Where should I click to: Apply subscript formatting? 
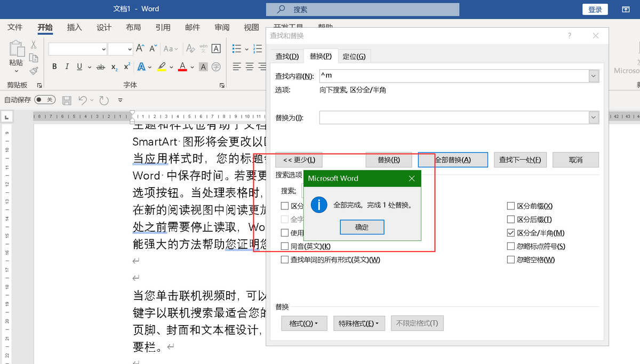(x=114, y=67)
